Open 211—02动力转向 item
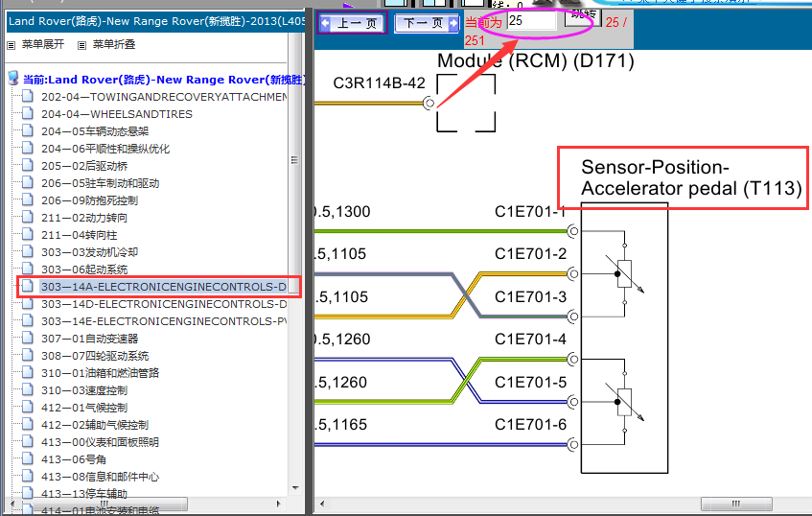This screenshot has width=812, height=516. (84, 218)
